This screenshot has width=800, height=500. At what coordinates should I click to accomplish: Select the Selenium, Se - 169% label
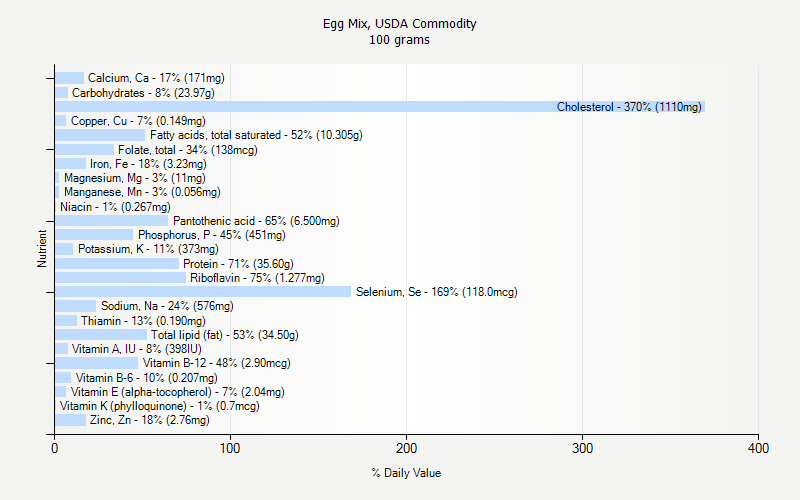click(437, 292)
